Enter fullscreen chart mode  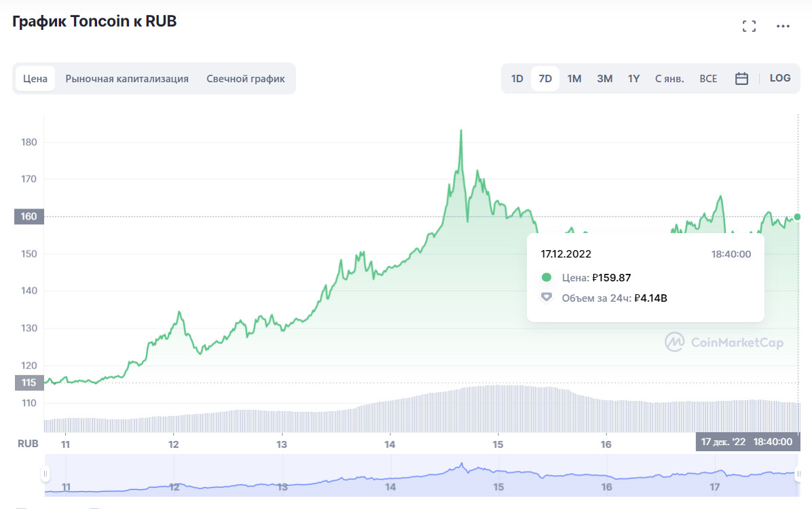[749, 27]
